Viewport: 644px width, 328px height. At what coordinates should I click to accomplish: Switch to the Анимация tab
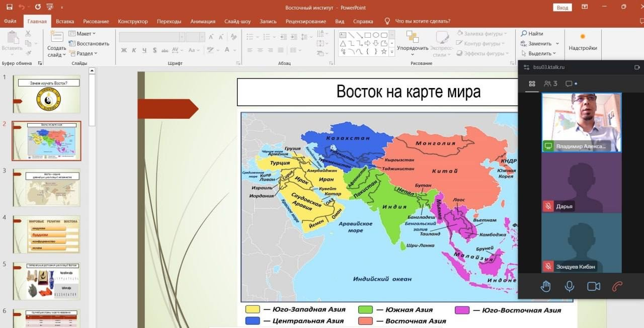tap(203, 21)
